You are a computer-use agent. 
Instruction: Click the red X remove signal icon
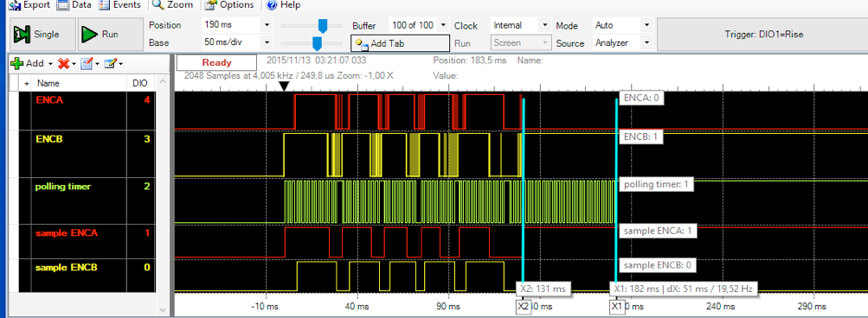point(63,64)
